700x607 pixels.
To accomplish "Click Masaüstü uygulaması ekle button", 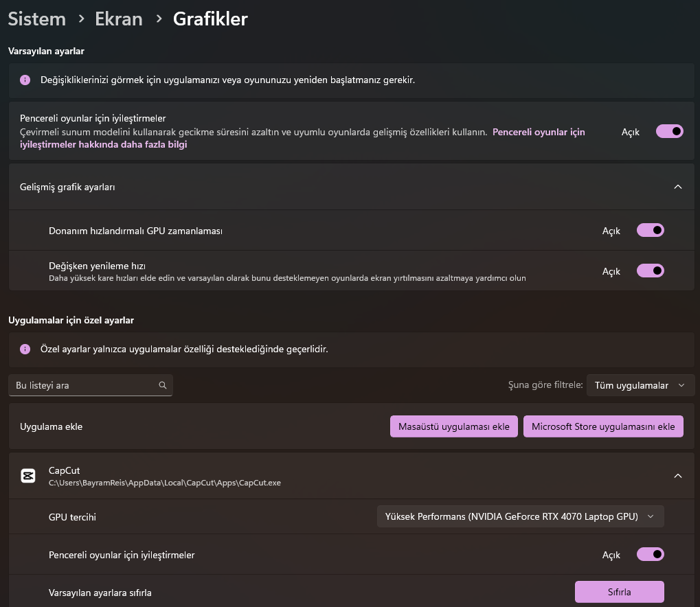I will click(453, 426).
